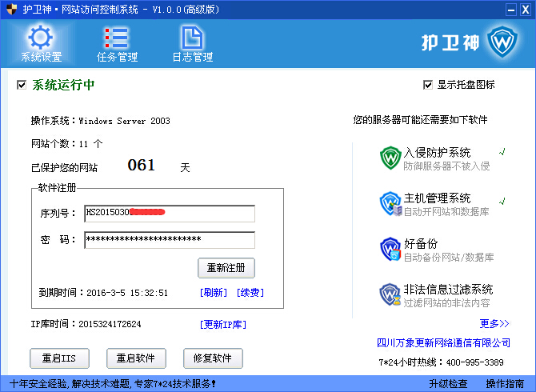Click the green checkmark beside 入侵防护系统
The width and height of the screenshot is (536, 392).
502,151
